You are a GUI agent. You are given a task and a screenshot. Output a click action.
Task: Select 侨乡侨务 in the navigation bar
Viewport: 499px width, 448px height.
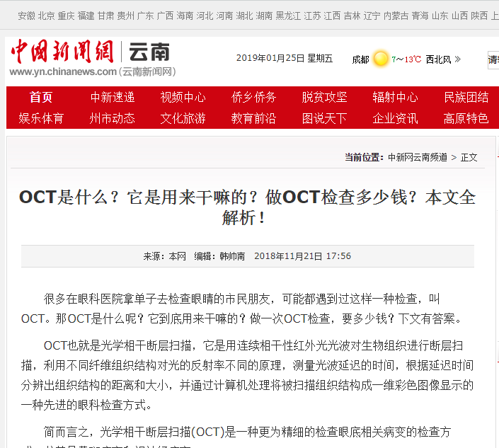(x=253, y=98)
